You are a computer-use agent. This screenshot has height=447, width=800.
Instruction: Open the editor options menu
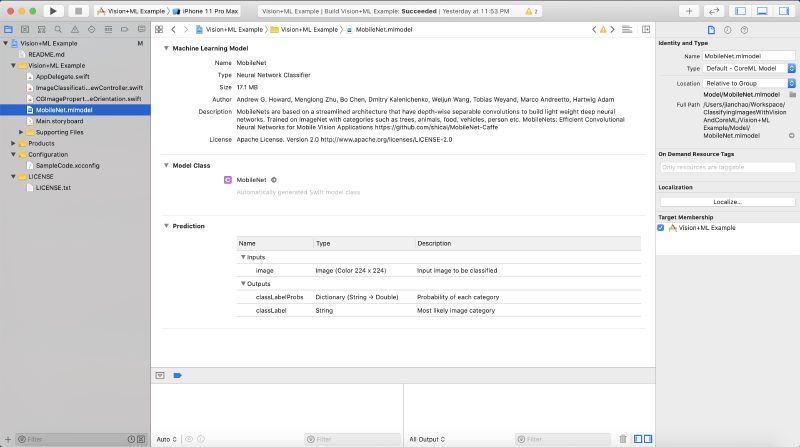(627, 30)
